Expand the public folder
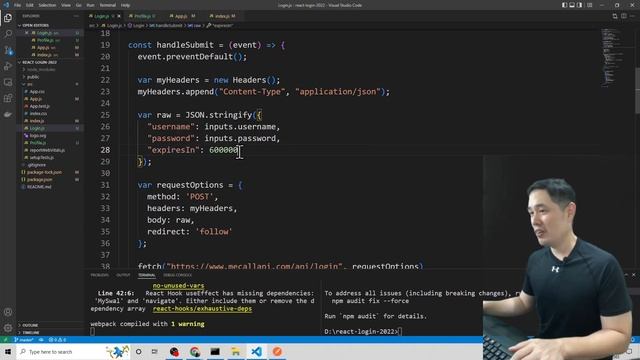Image resolution: width=640 pixels, height=360 pixels. click(33, 77)
